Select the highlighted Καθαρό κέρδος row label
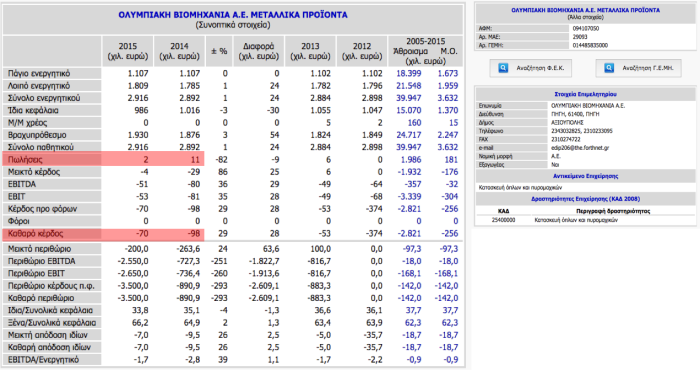Viewport: 700px width, 371px height. [x=36, y=233]
